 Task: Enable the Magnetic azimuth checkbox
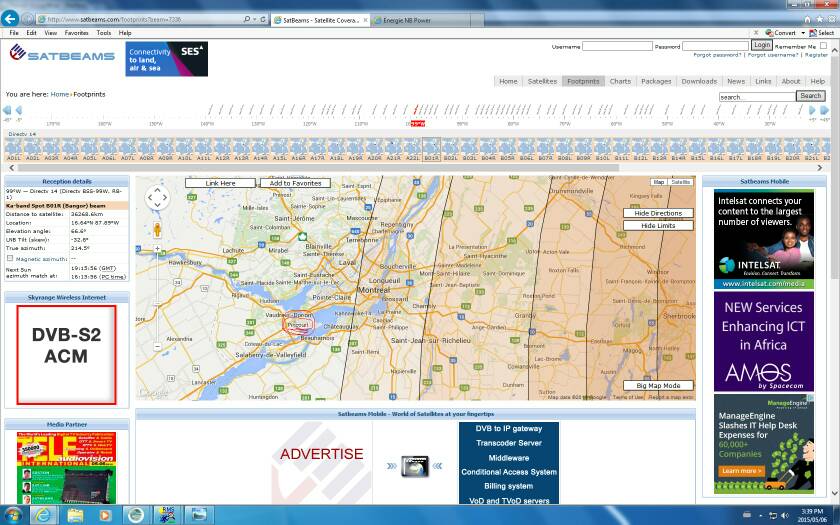point(10,258)
